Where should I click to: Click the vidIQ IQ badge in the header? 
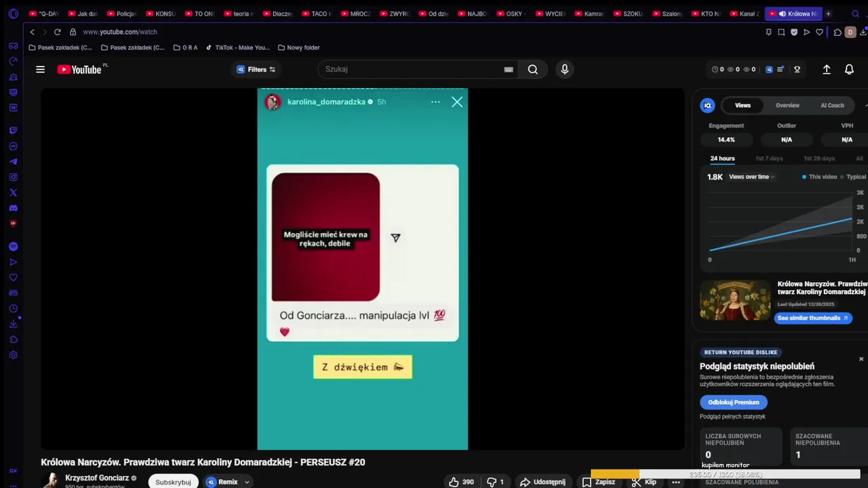coord(769,69)
